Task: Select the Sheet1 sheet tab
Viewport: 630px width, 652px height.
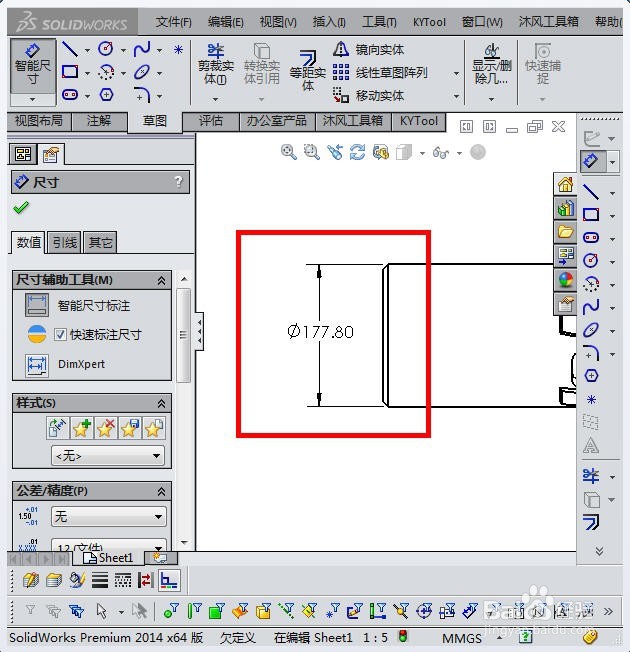Action: pyautogui.click(x=108, y=558)
